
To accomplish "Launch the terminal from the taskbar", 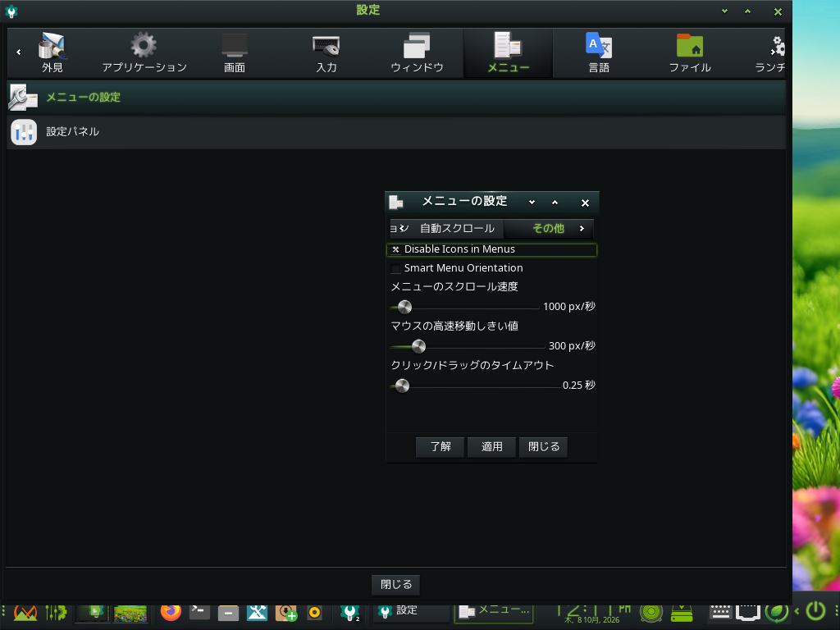I will click(200, 612).
